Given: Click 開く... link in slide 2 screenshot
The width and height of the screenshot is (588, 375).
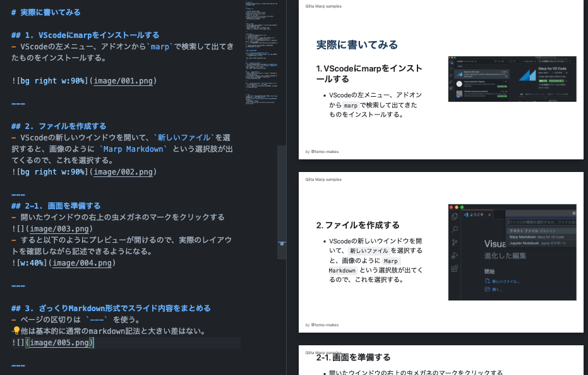Looking at the screenshot, I should click(x=497, y=290).
